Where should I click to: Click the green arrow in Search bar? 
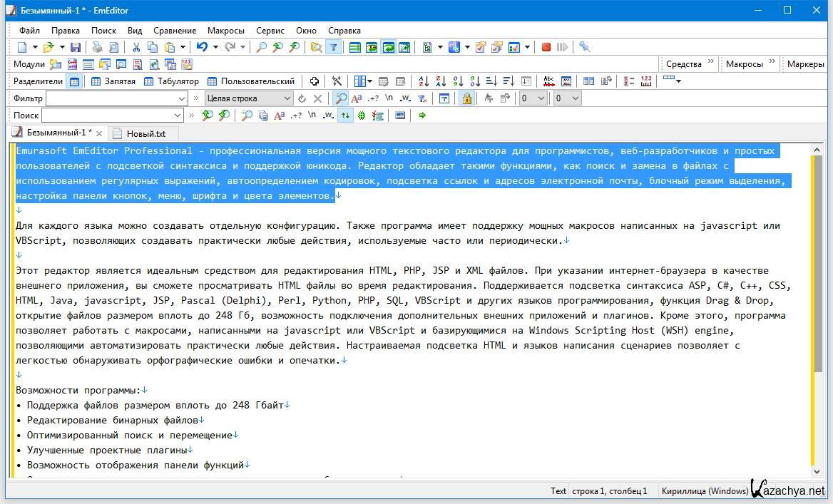tap(422, 115)
